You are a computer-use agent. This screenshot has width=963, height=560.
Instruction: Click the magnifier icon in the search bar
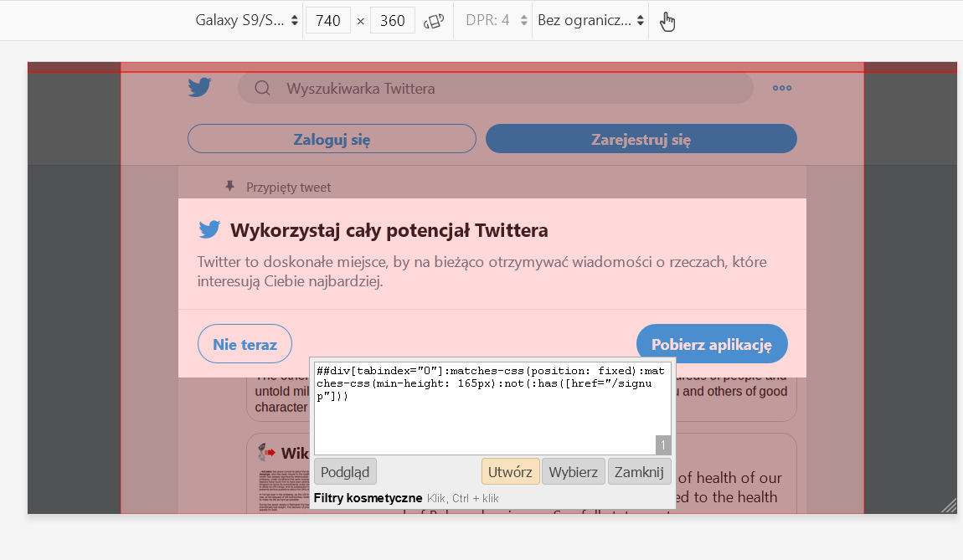pos(262,87)
